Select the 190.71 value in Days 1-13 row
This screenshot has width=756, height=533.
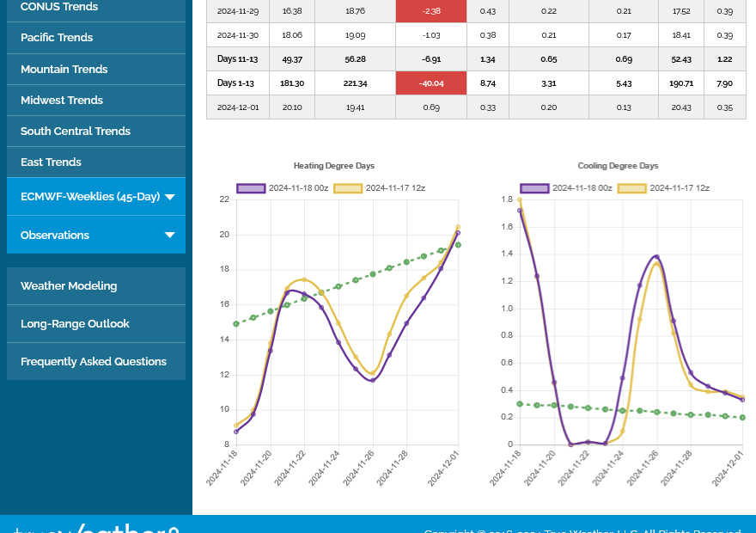(x=681, y=83)
